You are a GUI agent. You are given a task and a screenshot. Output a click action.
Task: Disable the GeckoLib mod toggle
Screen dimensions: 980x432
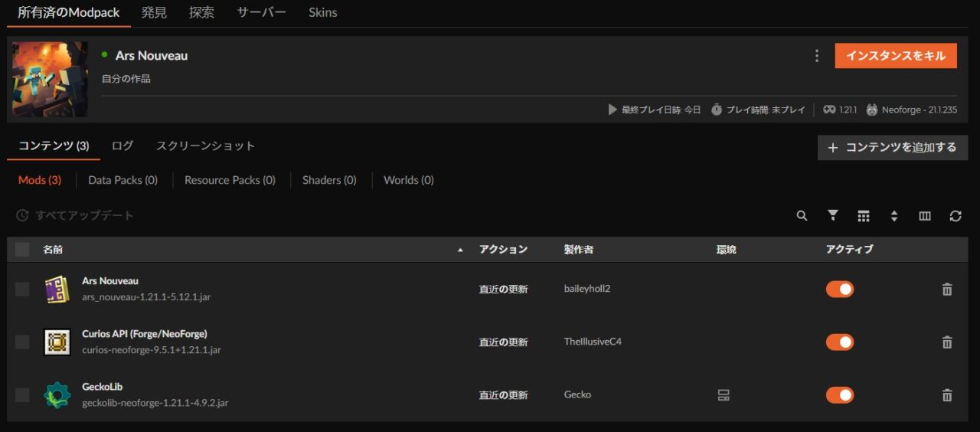pyautogui.click(x=840, y=395)
